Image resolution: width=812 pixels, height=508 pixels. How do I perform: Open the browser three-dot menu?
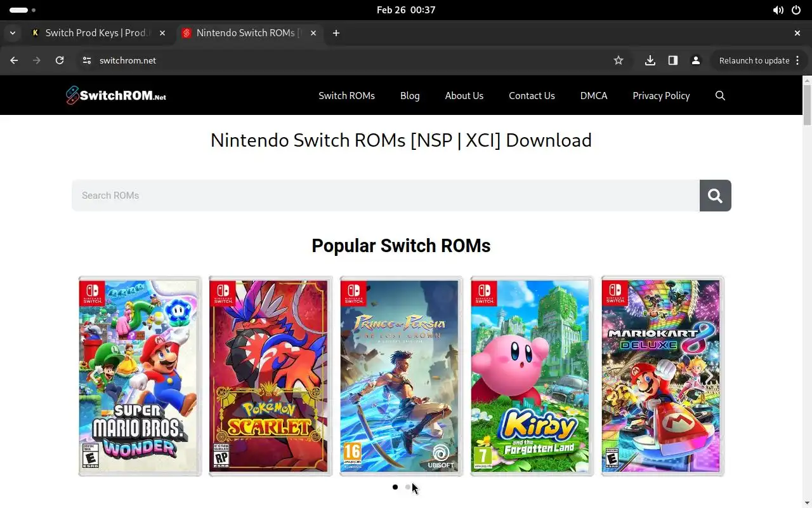798,60
